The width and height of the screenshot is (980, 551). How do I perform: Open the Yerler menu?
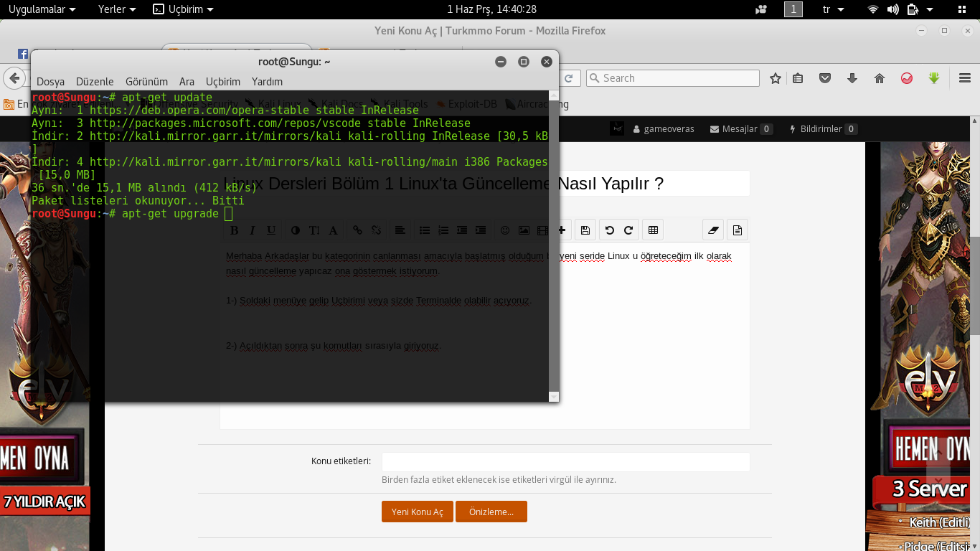click(x=117, y=9)
